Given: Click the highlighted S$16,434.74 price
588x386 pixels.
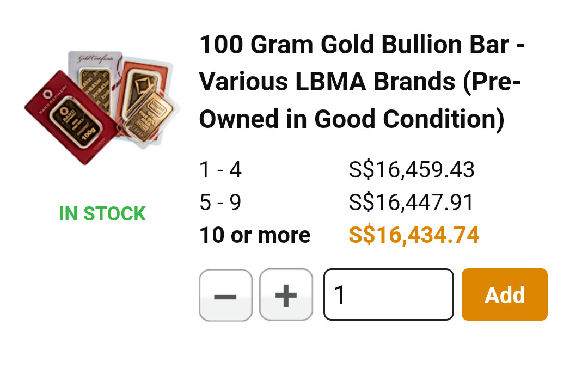Looking at the screenshot, I should pos(414,235).
